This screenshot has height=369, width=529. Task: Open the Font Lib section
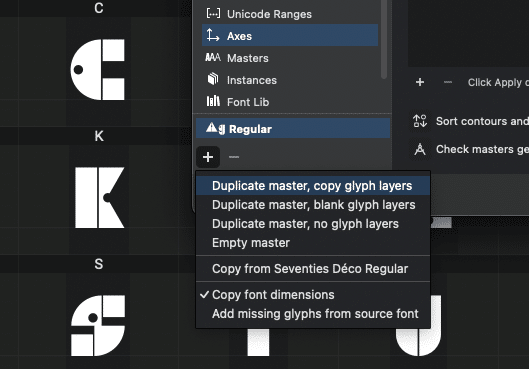coord(290,102)
